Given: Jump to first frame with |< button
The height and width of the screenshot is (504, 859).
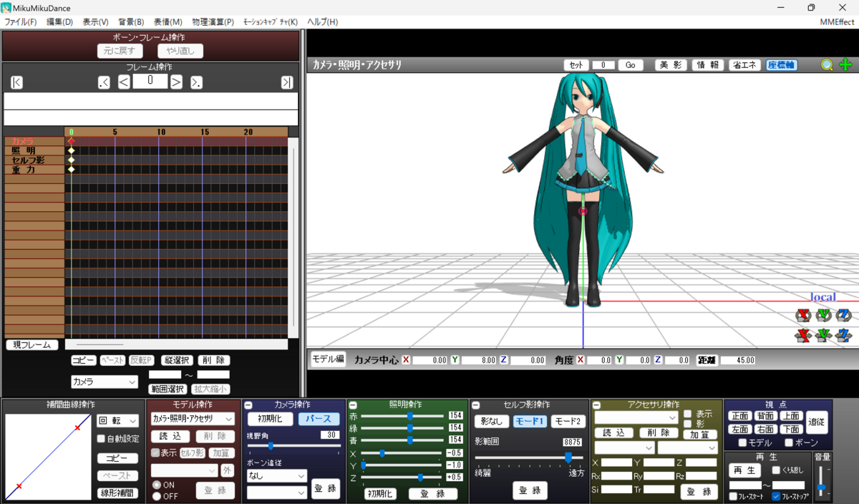Looking at the screenshot, I should 16,82.
